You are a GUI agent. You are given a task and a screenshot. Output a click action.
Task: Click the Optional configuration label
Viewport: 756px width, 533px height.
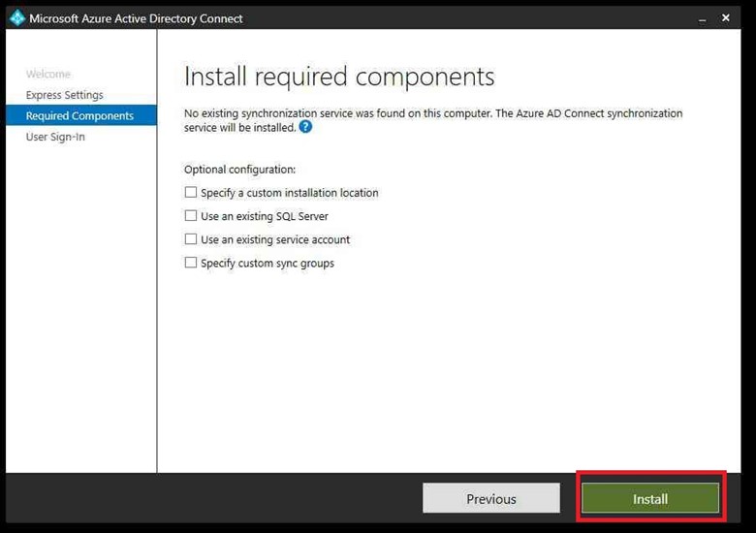tap(239, 170)
